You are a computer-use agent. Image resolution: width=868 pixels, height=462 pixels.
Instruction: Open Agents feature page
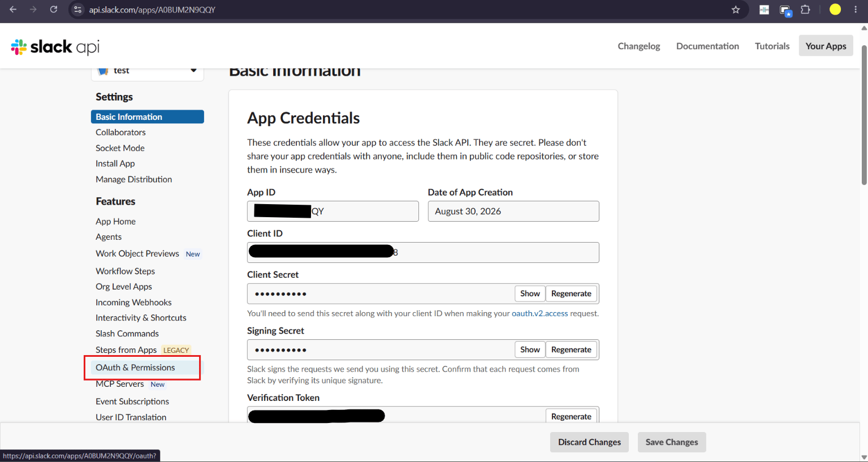click(x=109, y=237)
